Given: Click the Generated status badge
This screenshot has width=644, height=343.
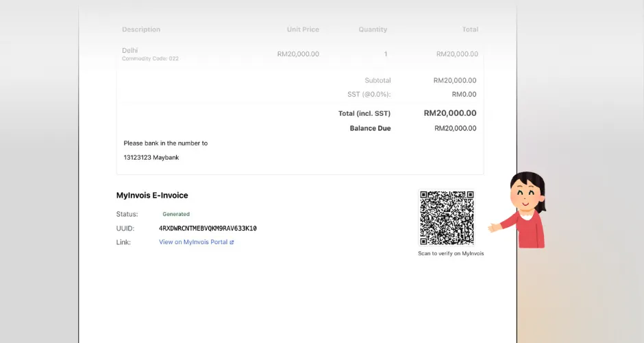Looking at the screenshot, I should click(176, 214).
